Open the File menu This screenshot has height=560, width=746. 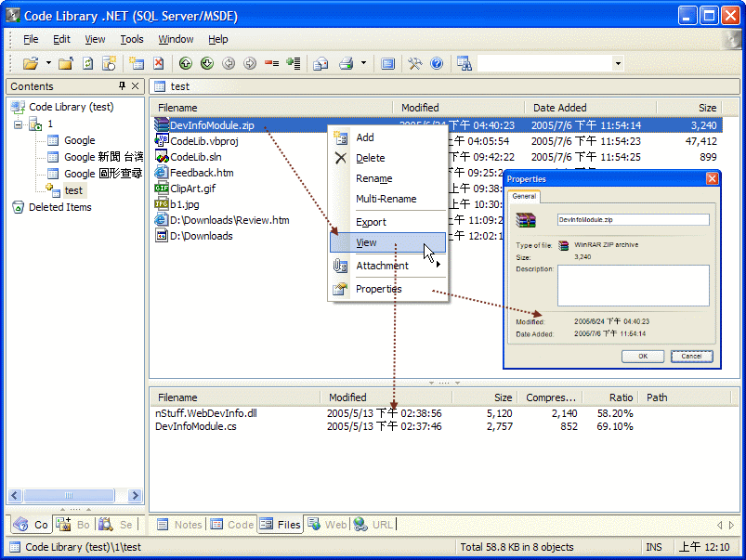coord(31,39)
